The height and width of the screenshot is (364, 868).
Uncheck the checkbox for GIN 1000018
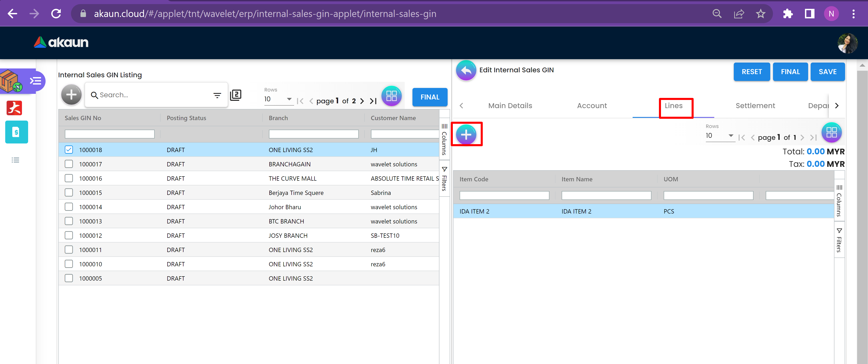pos(69,150)
